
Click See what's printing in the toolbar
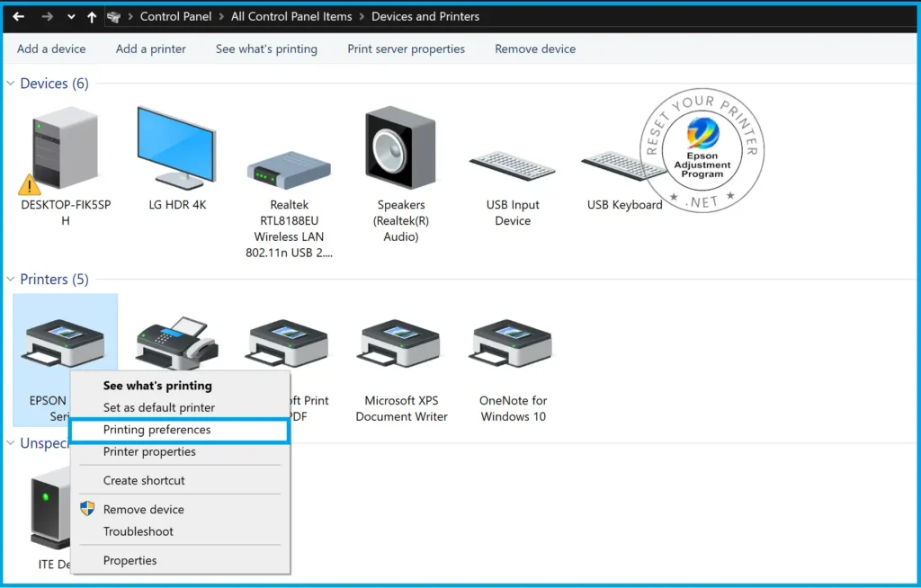266,49
